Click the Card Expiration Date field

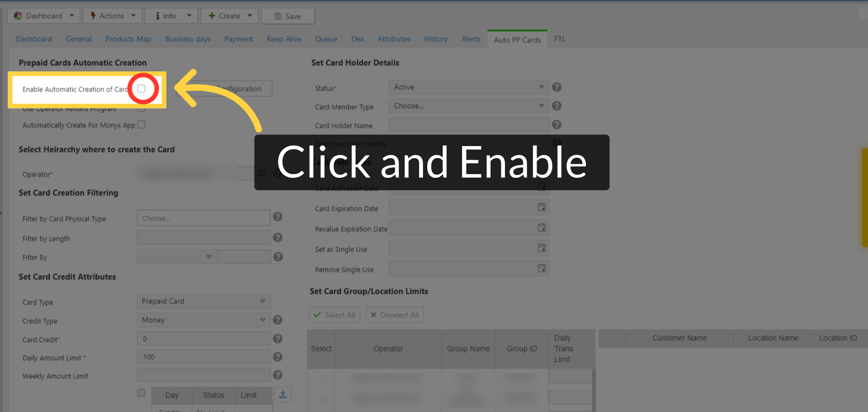[x=469, y=208]
